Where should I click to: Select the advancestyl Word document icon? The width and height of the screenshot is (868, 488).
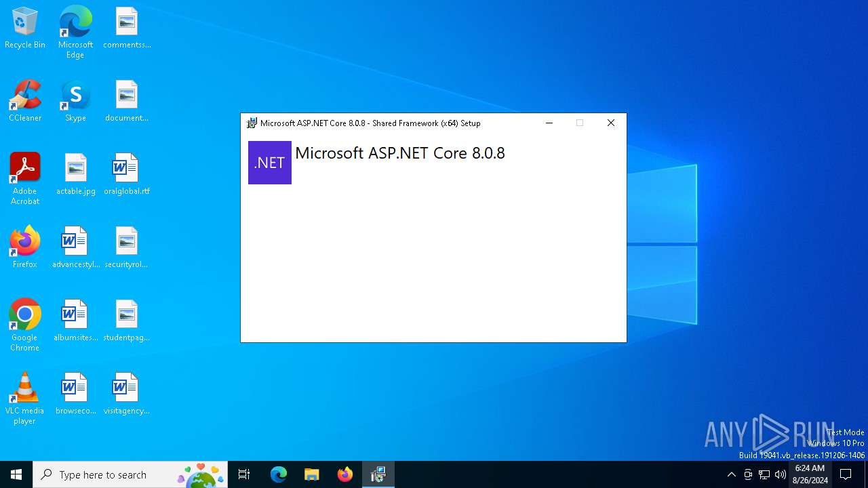coord(76,248)
